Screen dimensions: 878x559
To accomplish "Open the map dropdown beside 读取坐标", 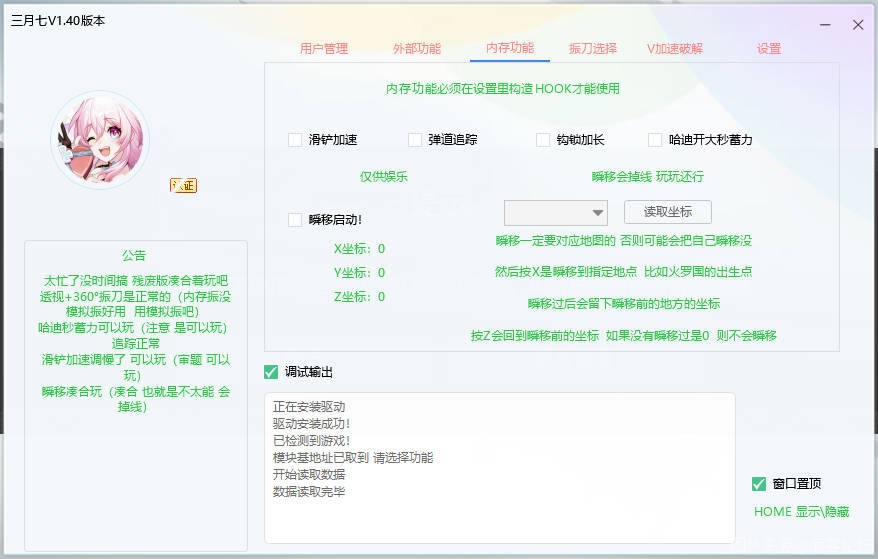I will click(556, 212).
